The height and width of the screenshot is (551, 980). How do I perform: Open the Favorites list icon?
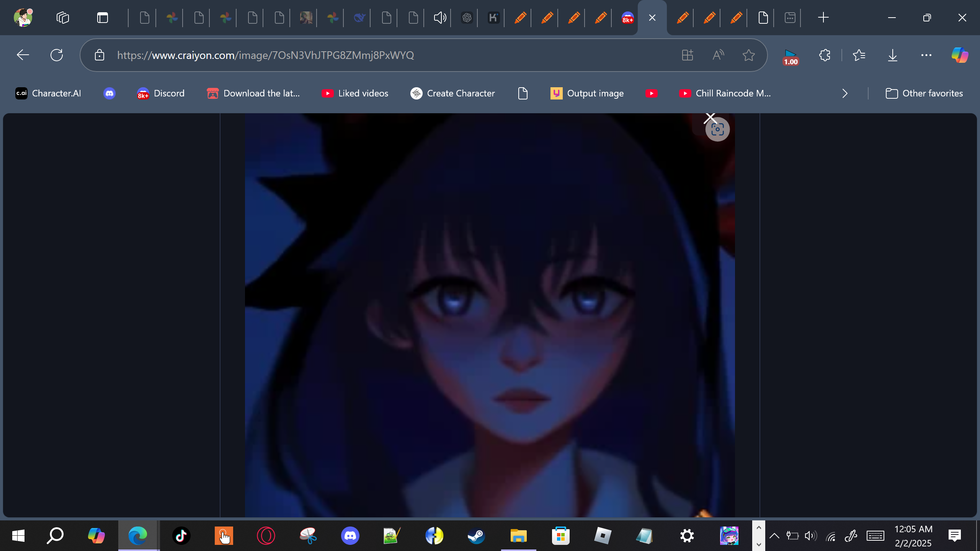click(859, 55)
